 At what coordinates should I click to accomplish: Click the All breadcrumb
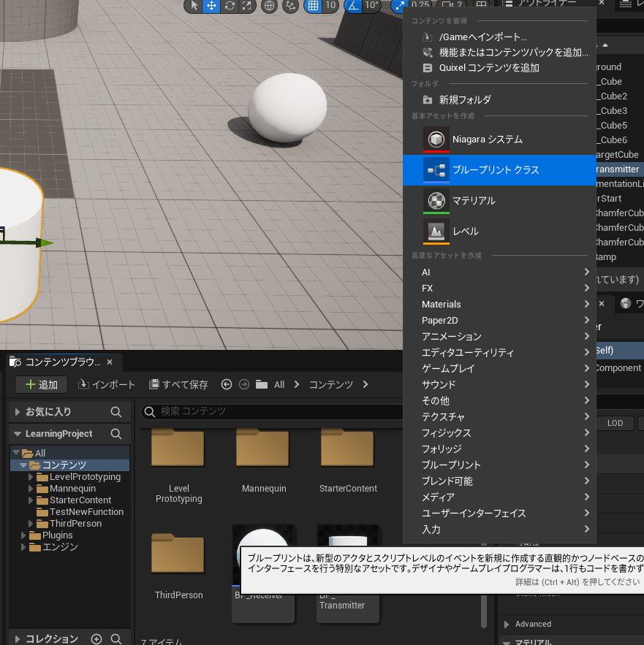[x=279, y=385]
